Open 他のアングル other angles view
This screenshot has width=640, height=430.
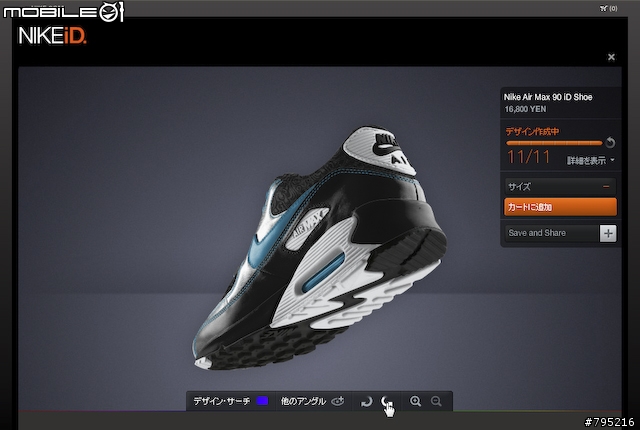[x=312, y=401]
